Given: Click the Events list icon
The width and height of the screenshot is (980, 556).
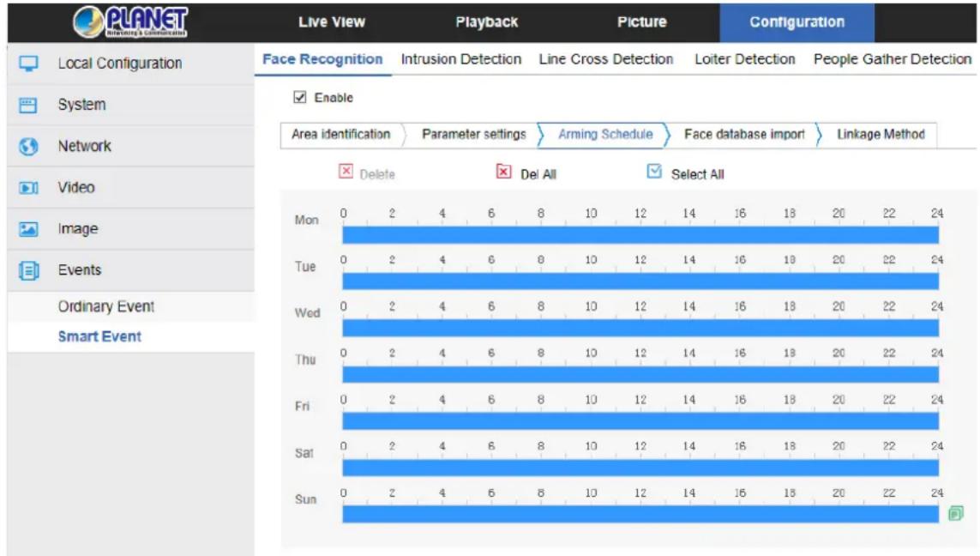Looking at the screenshot, I should point(29,270).
